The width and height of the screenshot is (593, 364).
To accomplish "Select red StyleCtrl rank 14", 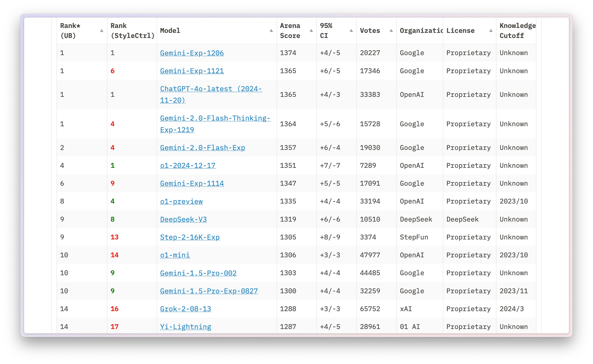I will [x=114, y=255].
